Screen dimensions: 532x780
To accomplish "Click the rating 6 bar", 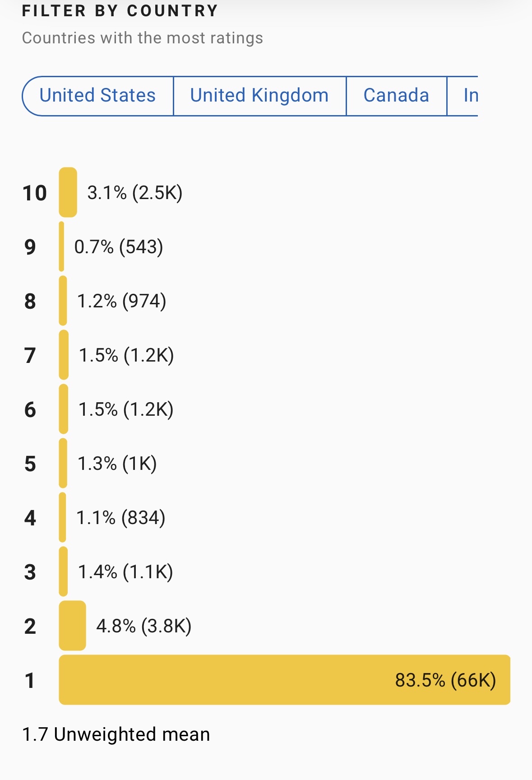I will [64, 409].
